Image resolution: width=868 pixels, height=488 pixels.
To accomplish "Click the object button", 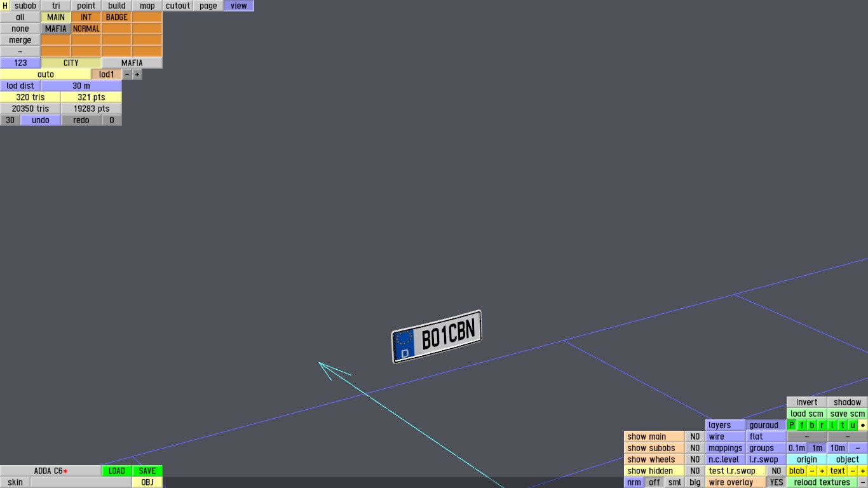I will [x=848, y=459].
